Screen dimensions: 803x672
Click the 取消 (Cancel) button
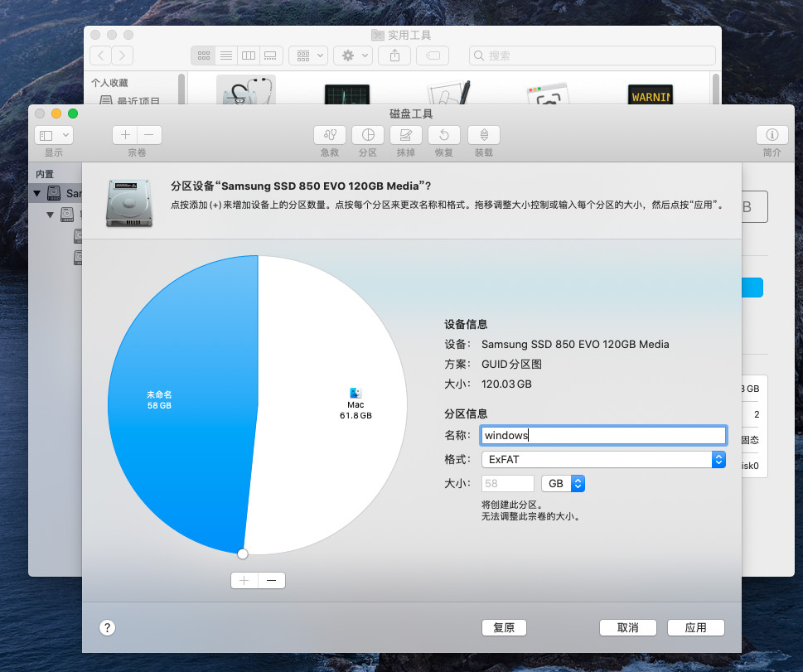click(628, 627)
